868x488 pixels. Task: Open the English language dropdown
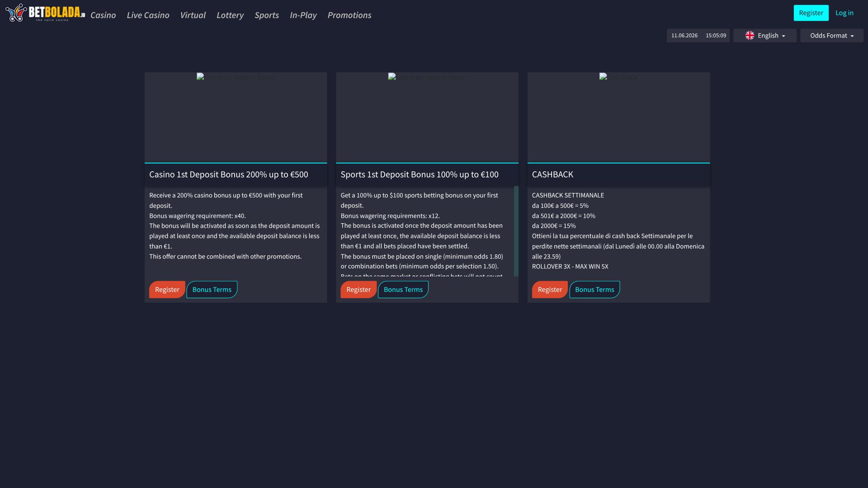click(x=764, y=36)
